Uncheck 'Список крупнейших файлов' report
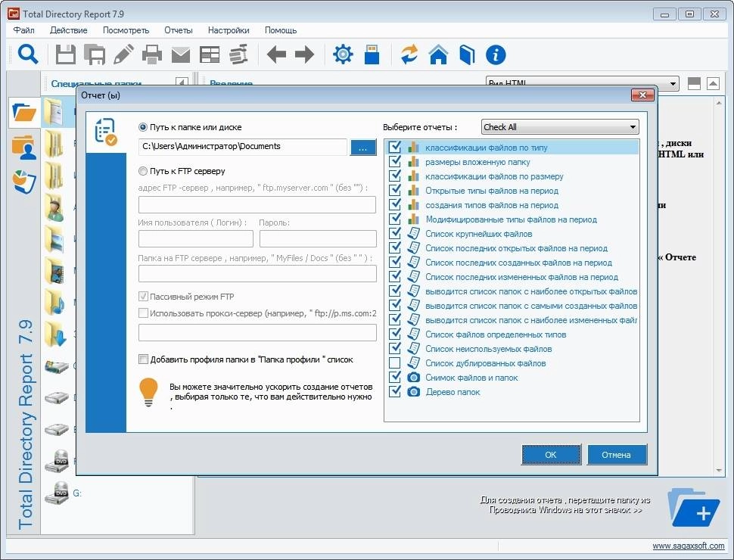This screenshot has height=560, width=734. [394, 233]
